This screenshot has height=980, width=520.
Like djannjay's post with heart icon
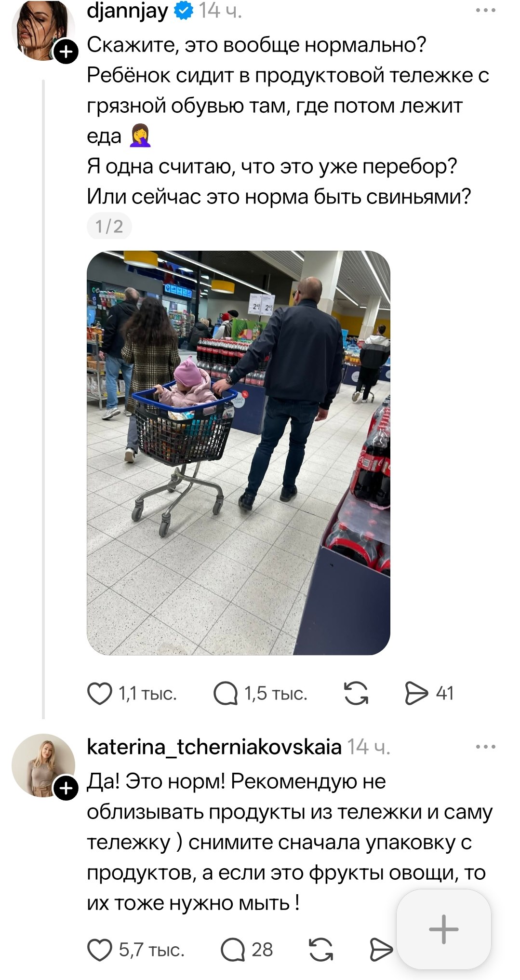coord(99,694)
